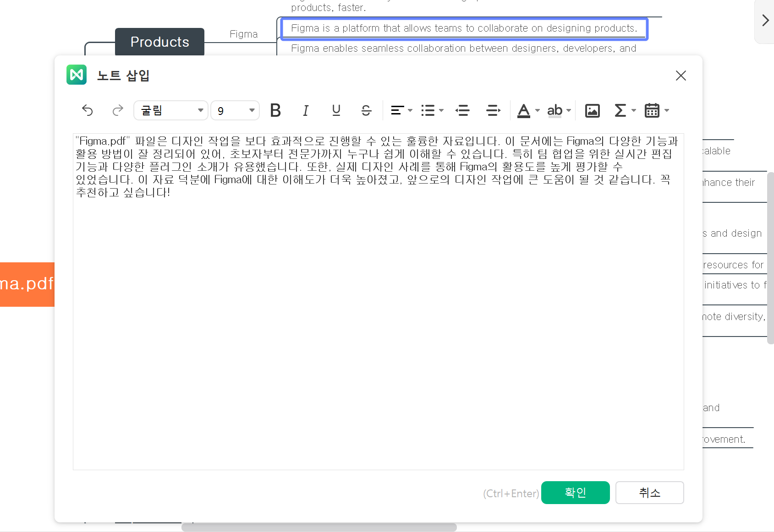Click the vertical scrollbar on right

point(771,258)
